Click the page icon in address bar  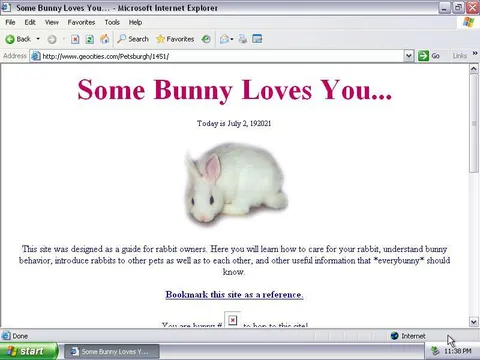point(36,56)
